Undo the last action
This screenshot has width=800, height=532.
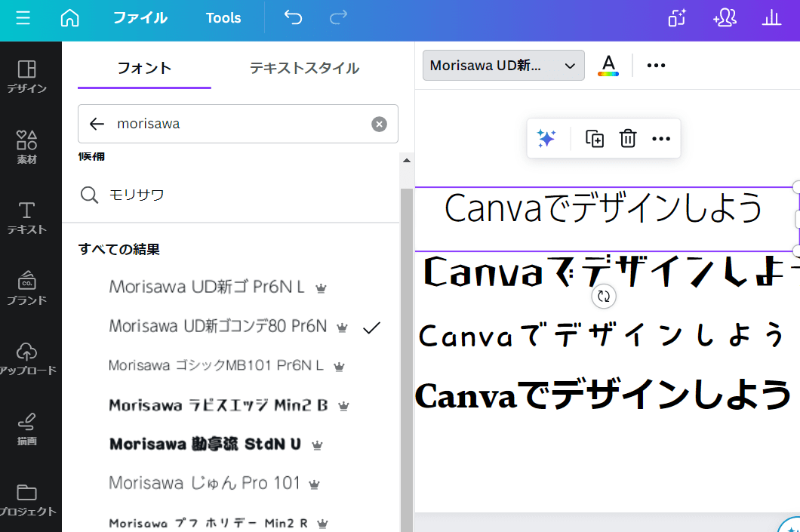(293, 17)
